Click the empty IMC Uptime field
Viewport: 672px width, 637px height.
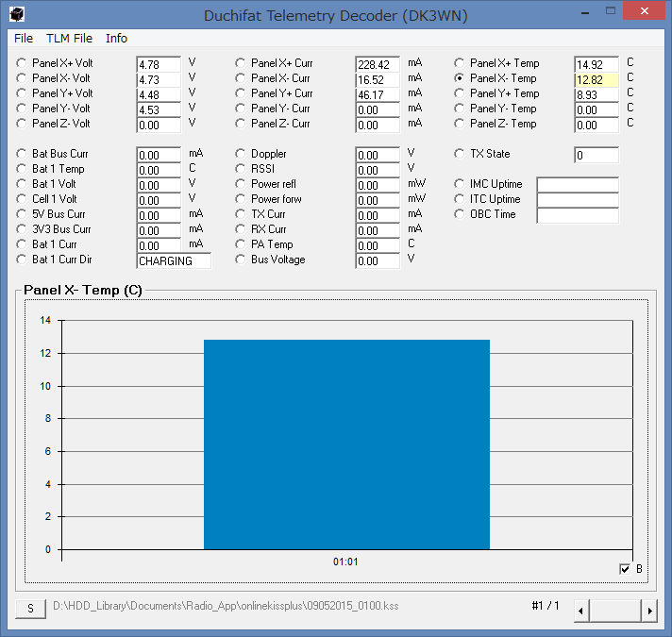[578, 185]
